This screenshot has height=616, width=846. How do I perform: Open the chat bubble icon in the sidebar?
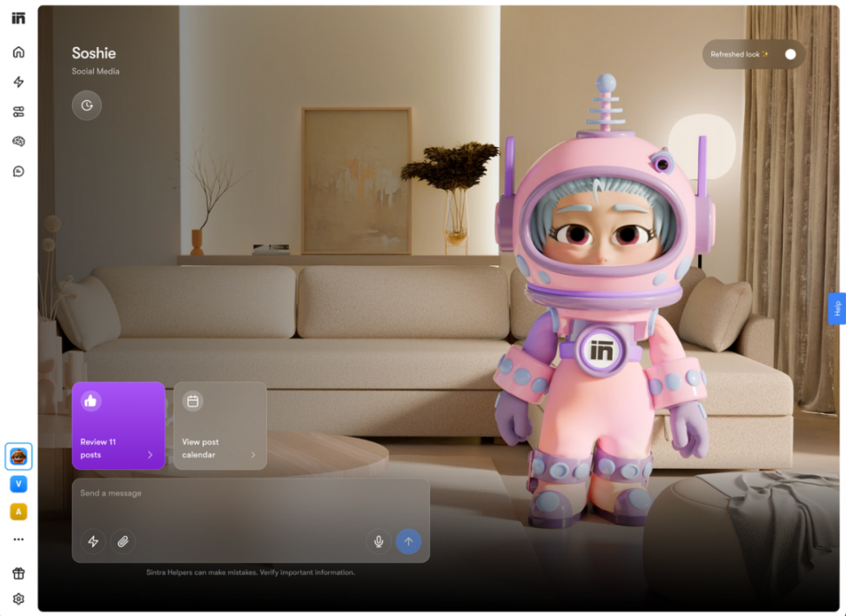coord(18,171)
